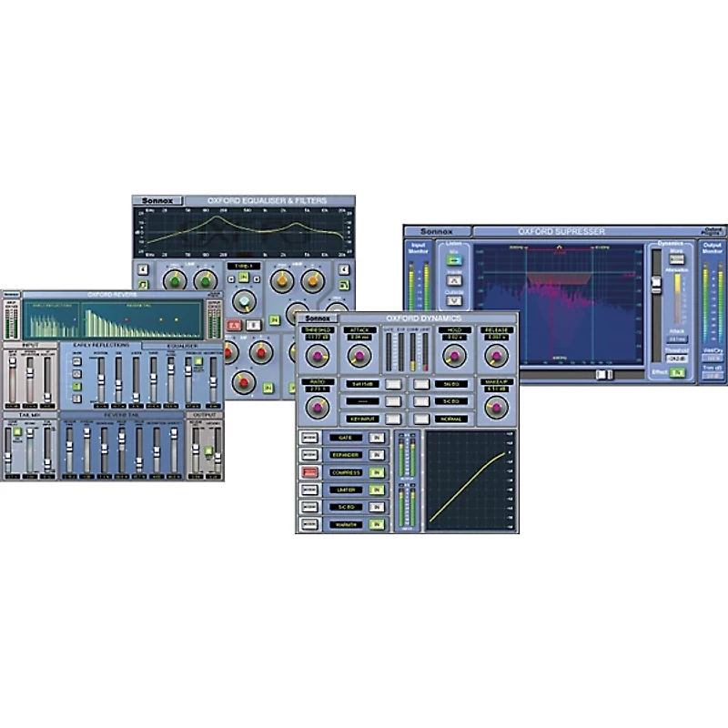Toggle the WARMTH section IN button

tap(377, 523)
